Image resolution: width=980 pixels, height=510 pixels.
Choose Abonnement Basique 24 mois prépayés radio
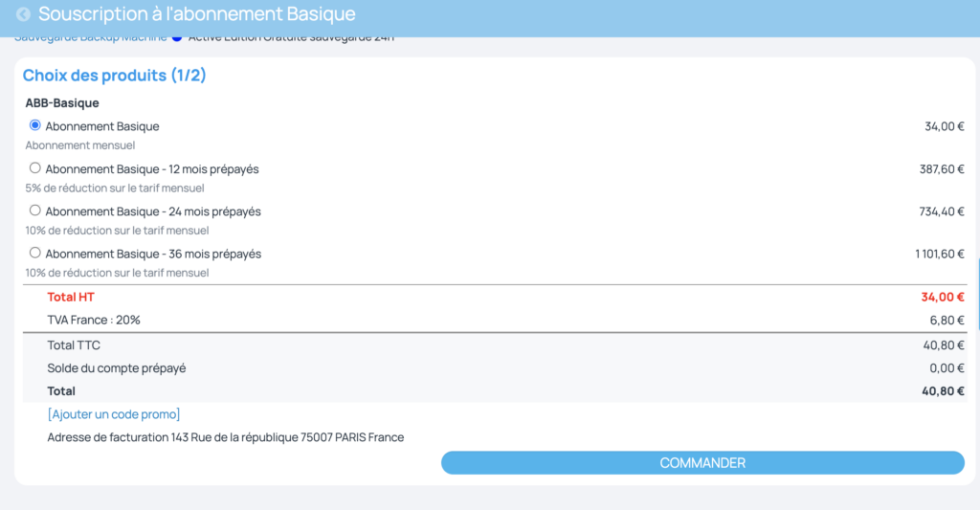(35, 211)
